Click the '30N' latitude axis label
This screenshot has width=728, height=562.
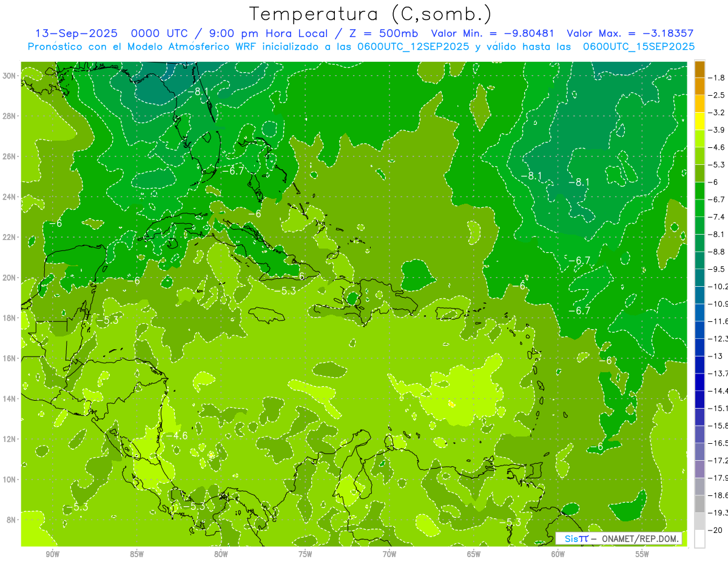point(9,76)
